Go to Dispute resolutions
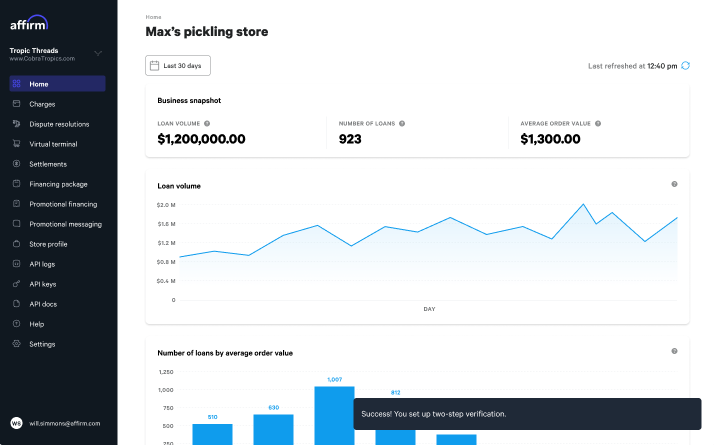 point(57,124)
